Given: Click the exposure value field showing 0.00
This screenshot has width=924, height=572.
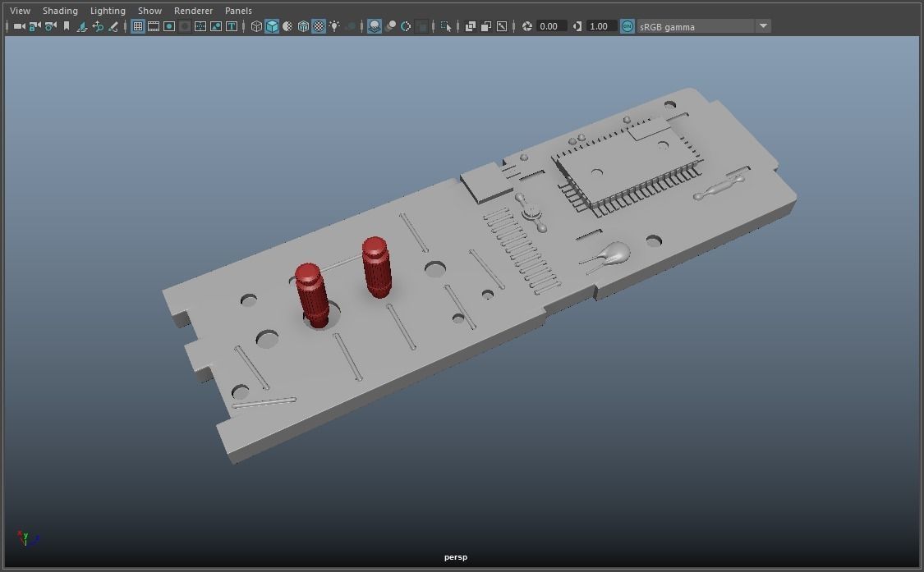Looking at the screenshot, I should [x=549, y=26].
